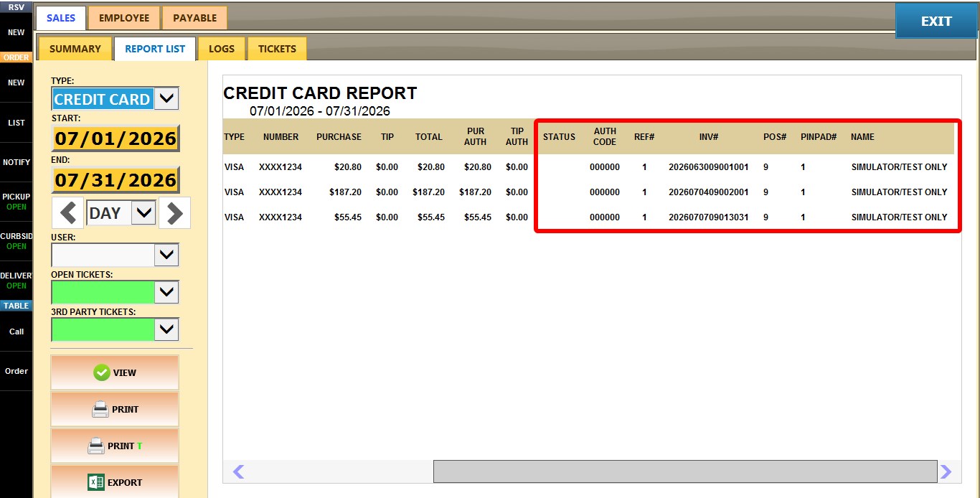Go to previous day with left arrow
980x498 pixels.
click(x=68, y=213)
